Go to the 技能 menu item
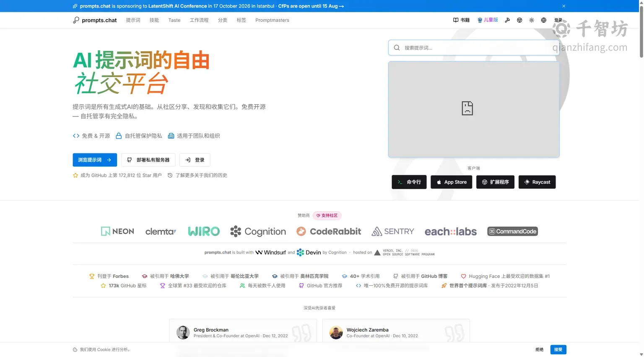The image size is (644, 357). pyautogui.click(x=154, y=20)
